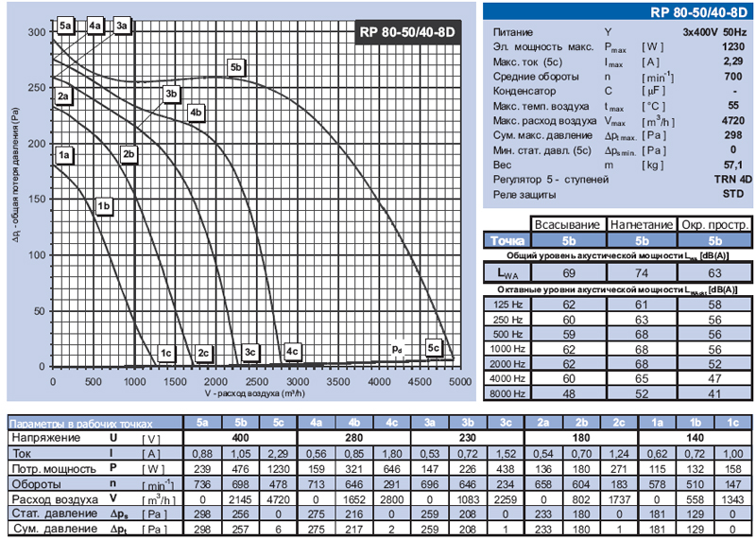This screenshot has height=540, width=756.
Task: Click the 1000 Hz octave band row label
Action: (x=507, y=349)
